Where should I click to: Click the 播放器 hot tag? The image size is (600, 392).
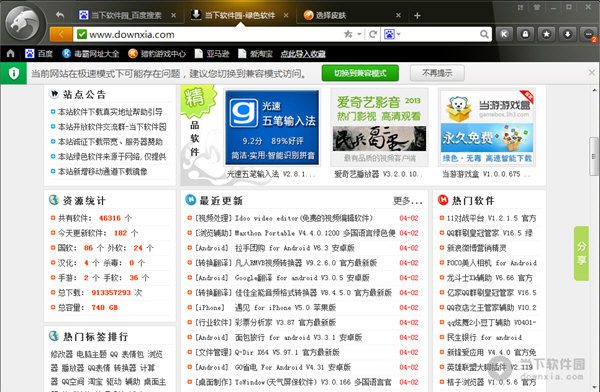coord(73,368)
